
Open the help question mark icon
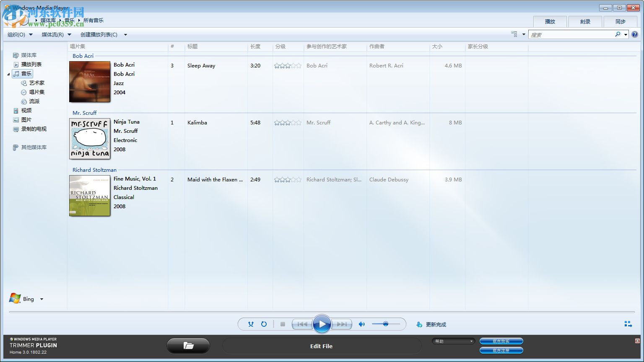coord(635,34)
